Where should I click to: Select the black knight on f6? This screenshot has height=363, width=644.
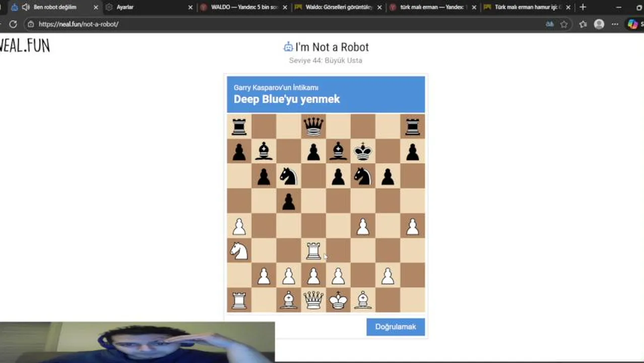click(x=363, y=176)
